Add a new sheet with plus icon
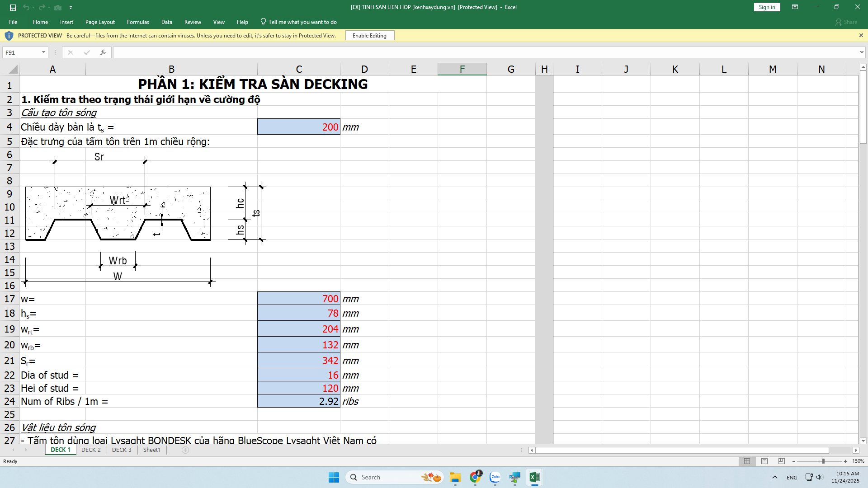This screenshot has height=488, width=868. (x=185, y=450)
